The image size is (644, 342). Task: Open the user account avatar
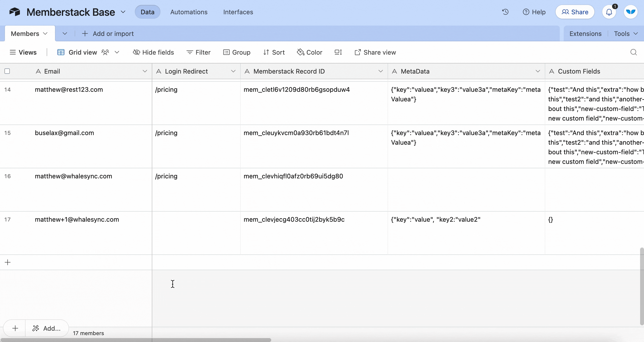click(x=630, y=12)
